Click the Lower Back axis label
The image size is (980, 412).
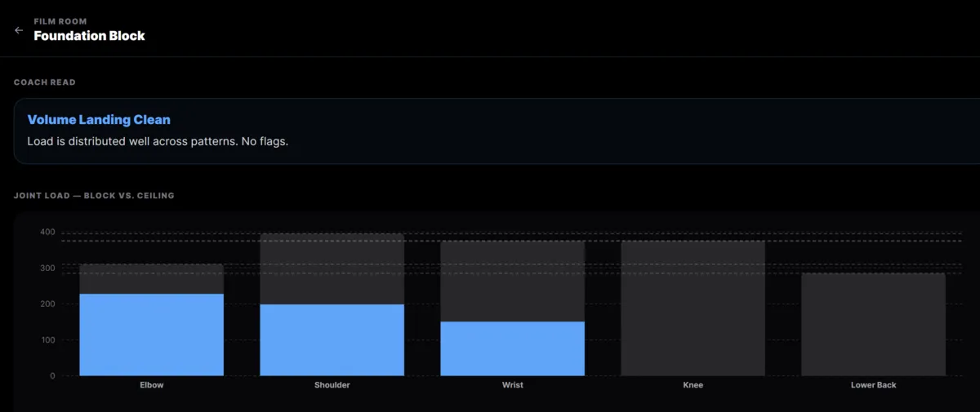(874, 385)
